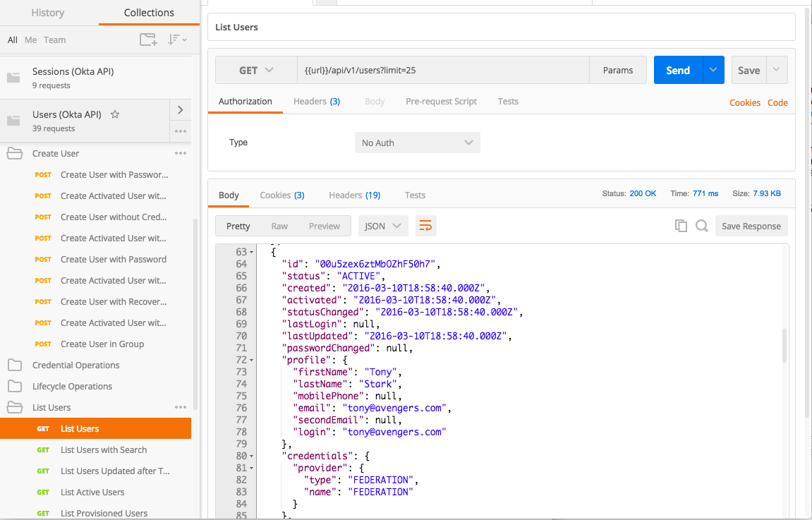
Task: Switch to the History tab
Action: [x=48, y=13]
